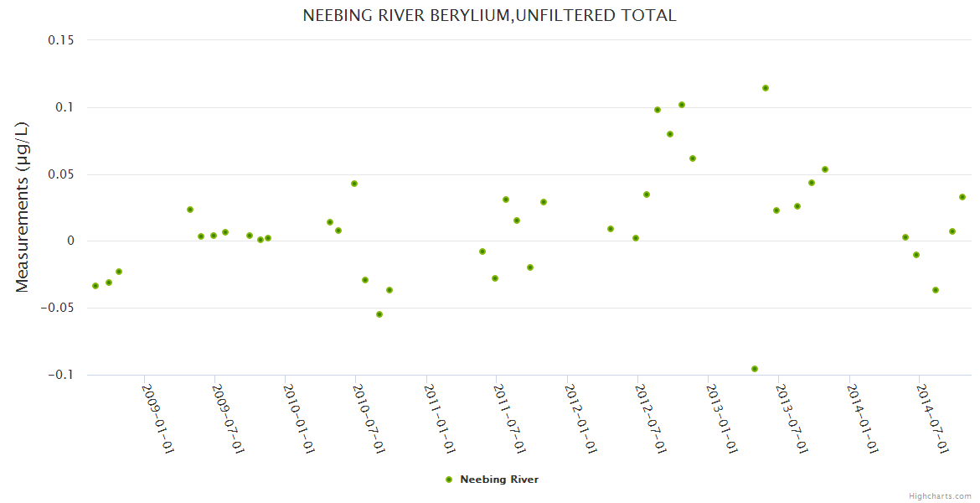
Task: Click the 2013-01-01 x-axis label
Action: pos(722,418)
